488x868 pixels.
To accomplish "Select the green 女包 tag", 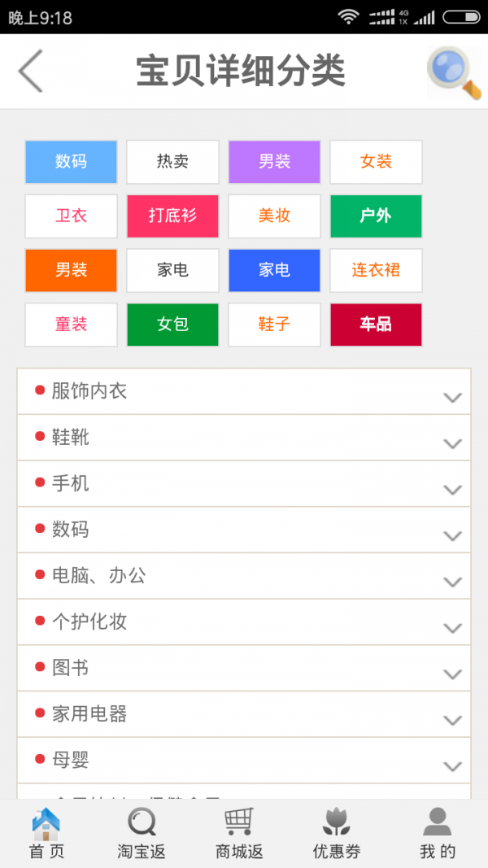I will (172, 325).
